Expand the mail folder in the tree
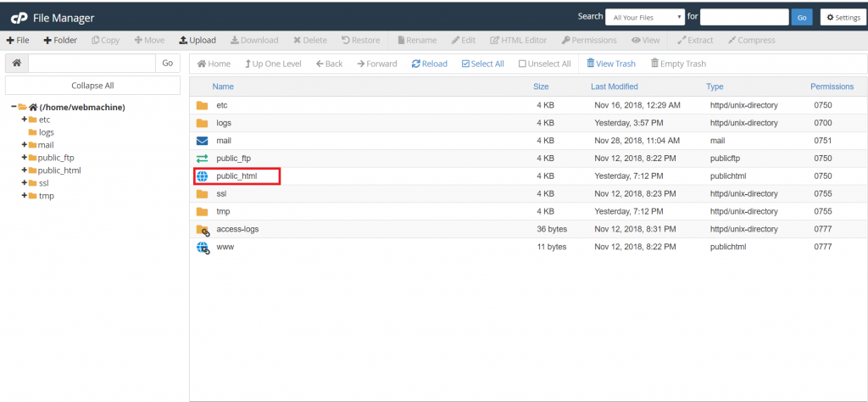 [25, 144]
